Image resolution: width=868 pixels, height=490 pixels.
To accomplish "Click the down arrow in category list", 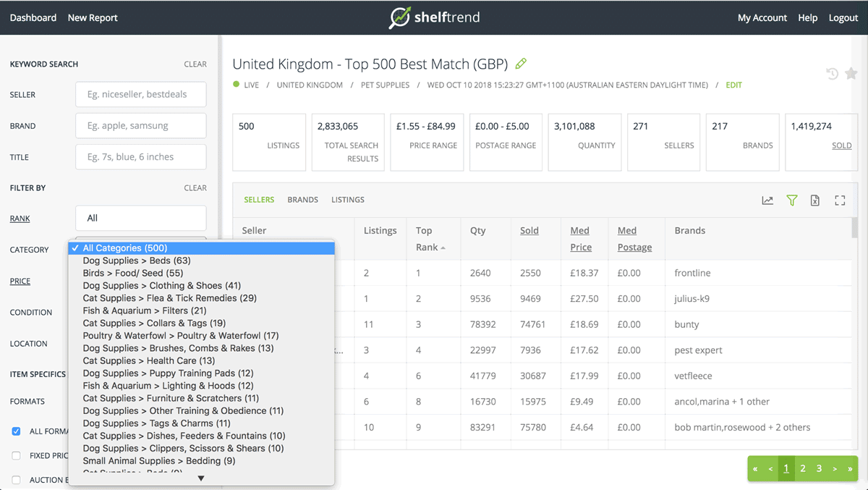I will point(201,478).
